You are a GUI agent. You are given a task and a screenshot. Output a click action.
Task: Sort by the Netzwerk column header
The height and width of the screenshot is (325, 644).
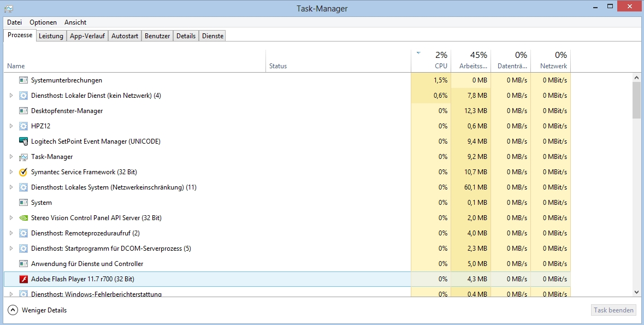[x=551, y=61]
